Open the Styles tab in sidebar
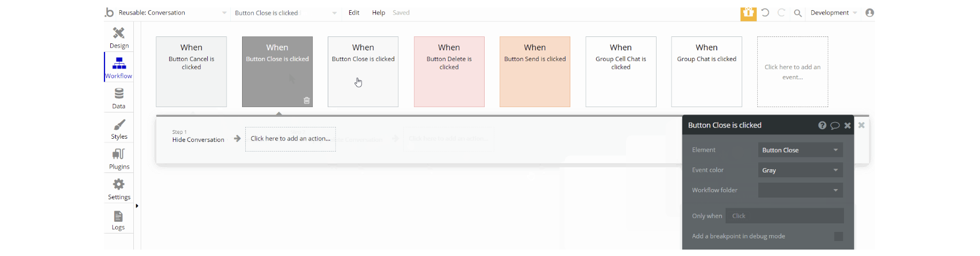This screenshot has width=980, height=256. pos(119,129)
